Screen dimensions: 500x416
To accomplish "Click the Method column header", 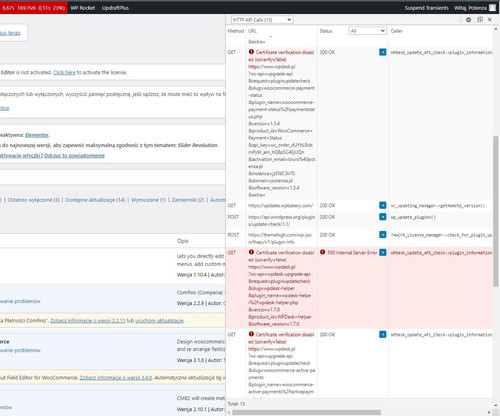I will click(x=236, y=31).
